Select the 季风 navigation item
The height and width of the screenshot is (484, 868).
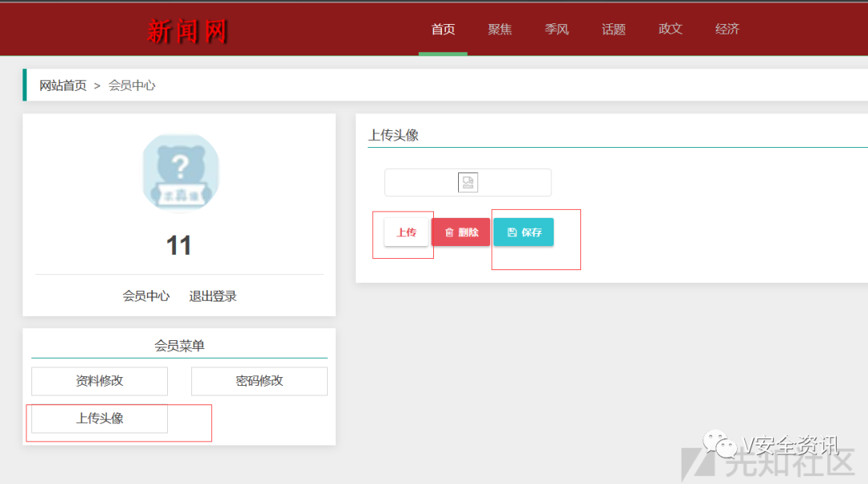557,30
